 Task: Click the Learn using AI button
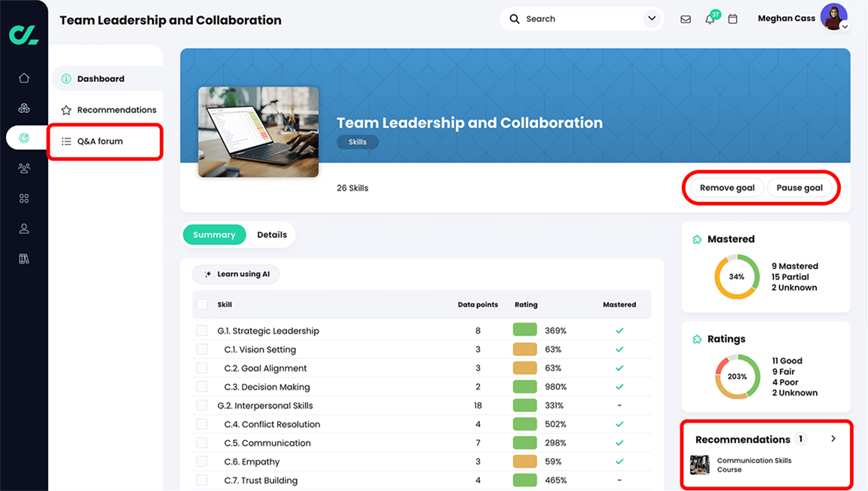[236, 274]
